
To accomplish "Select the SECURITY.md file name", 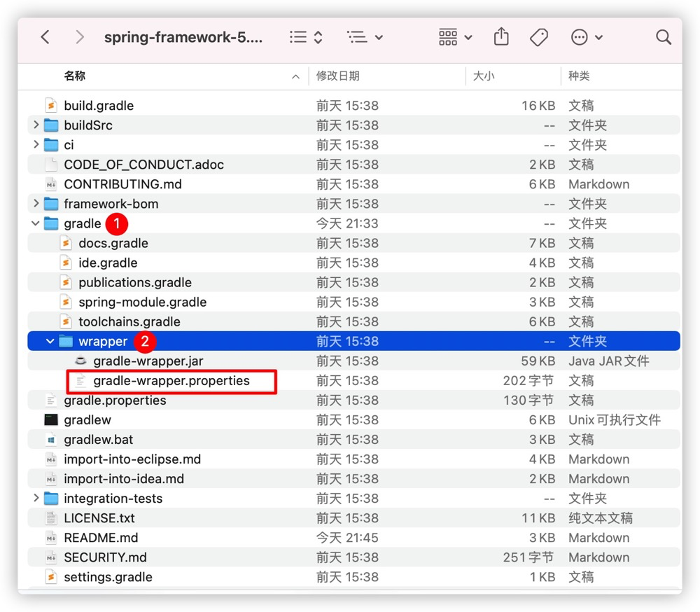I will (106, 557).
